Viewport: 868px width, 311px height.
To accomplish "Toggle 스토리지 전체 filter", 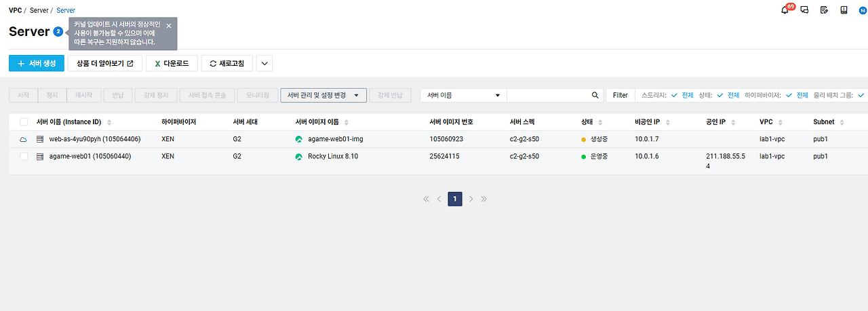I will pos(683,95).
